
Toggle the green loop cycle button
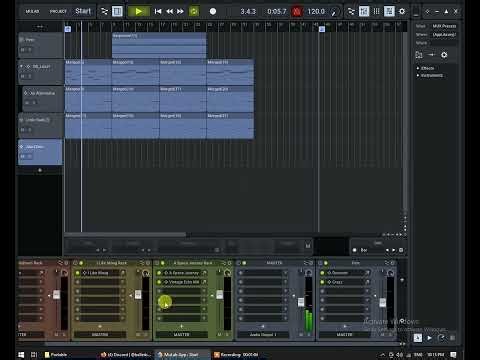(x=194, y=11)
